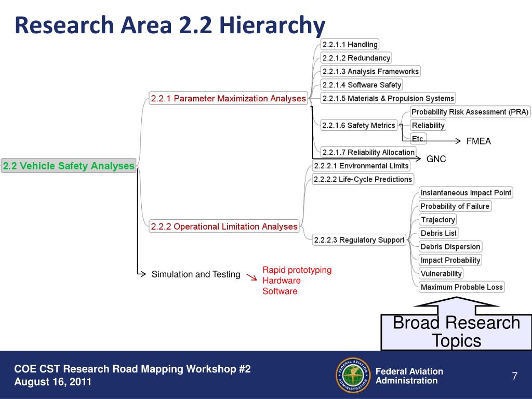
Task: Click the Probability Risk Assessment (PRA) node
Action: pyautogui.click(x=470, y=112)
